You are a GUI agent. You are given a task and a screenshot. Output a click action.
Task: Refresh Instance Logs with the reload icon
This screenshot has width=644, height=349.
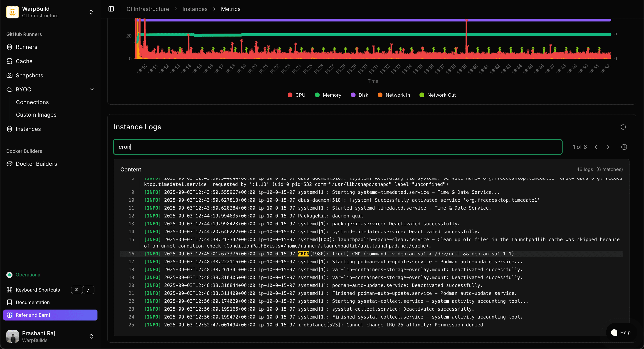(623, 127)
